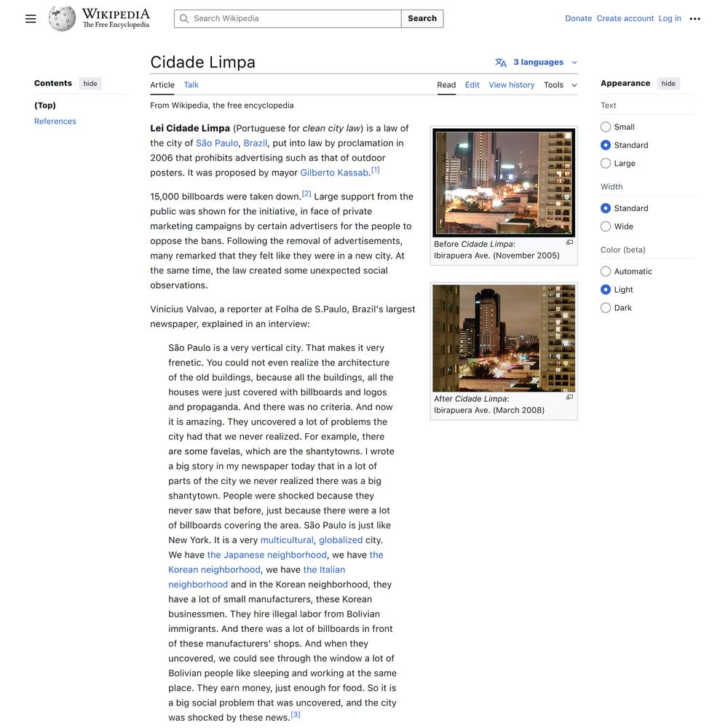Screen dimensions: 728x728
Task: Click the Cidade Limpa page title
Action: pyautogui.click(x=203, y=62)
